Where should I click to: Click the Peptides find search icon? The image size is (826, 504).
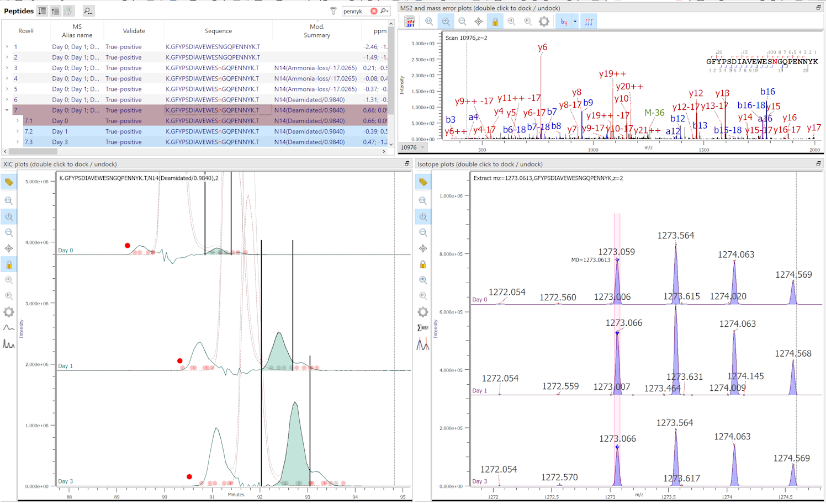tap(88, 11)
